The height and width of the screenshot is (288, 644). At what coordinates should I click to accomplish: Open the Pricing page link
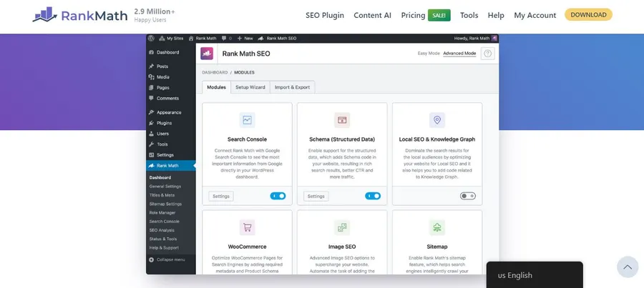coord(413,15)
